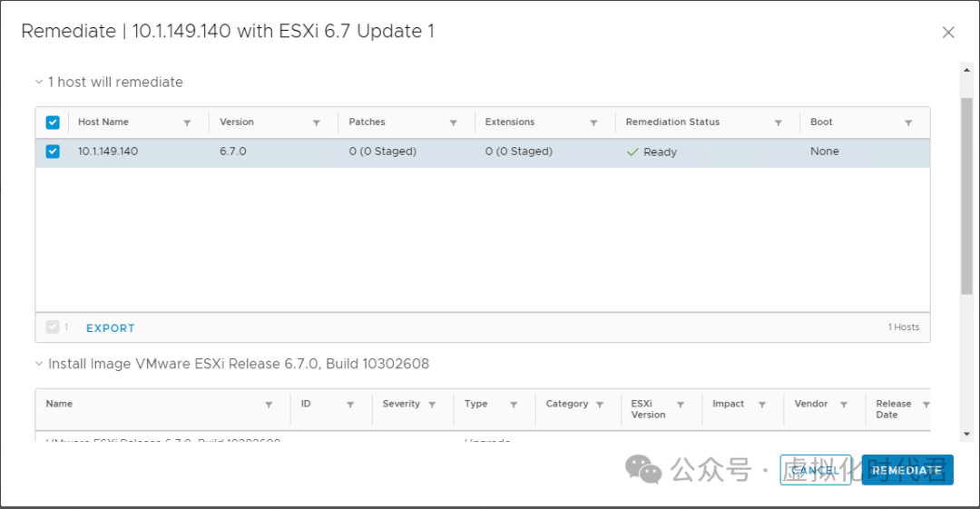Viewport: 980px width, 509px height.
Task: Click the Release Date column header
Action: pos(894,409)
